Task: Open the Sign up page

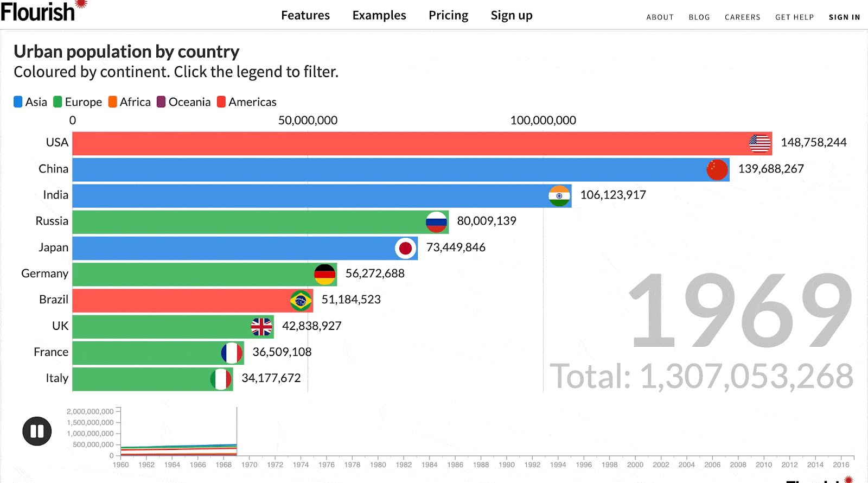Action: coord(512,16)
